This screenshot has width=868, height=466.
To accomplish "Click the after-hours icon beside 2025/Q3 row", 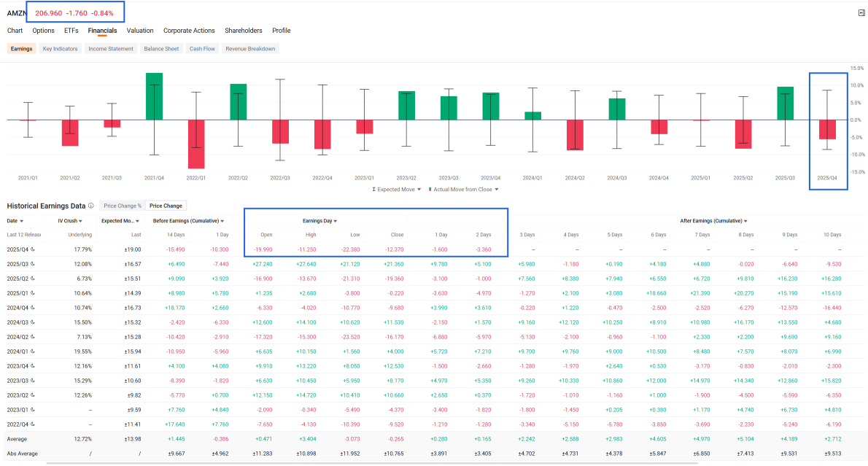I will (x=33, y=264).
